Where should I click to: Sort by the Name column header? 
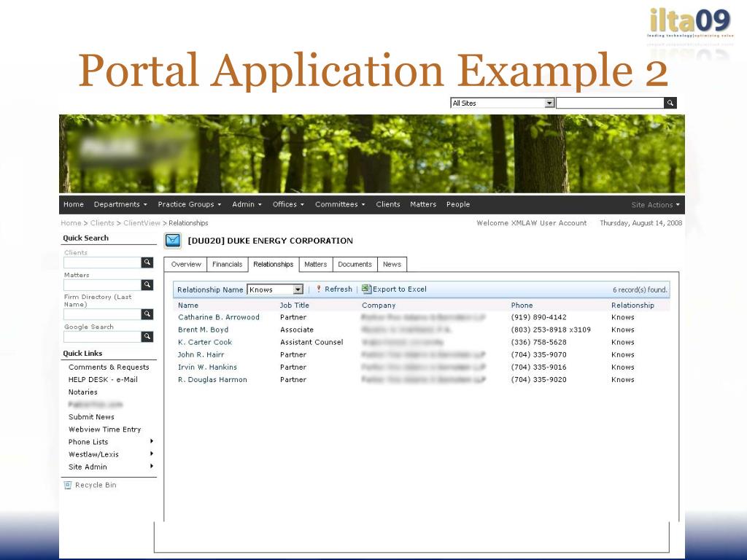point(188,306)
